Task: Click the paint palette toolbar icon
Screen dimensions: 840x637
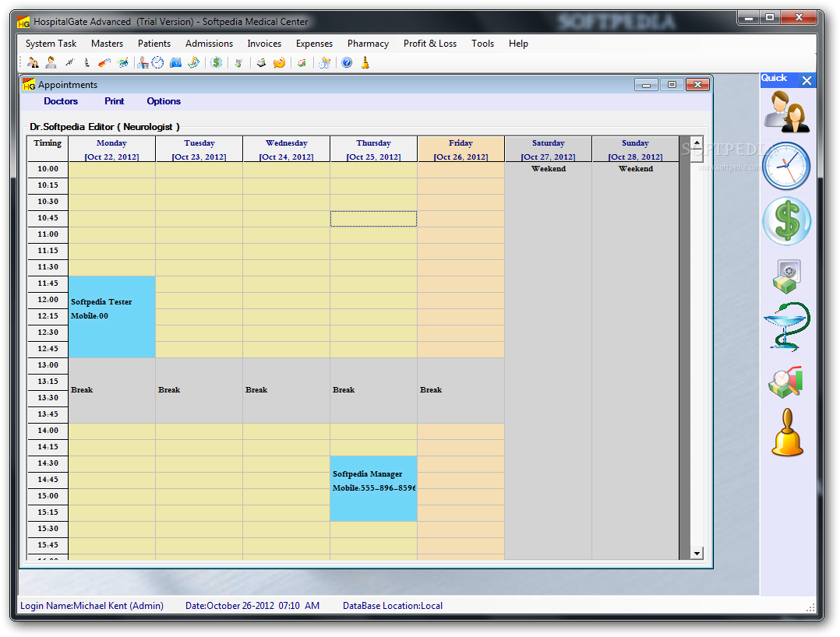Action: pos(122,62)
